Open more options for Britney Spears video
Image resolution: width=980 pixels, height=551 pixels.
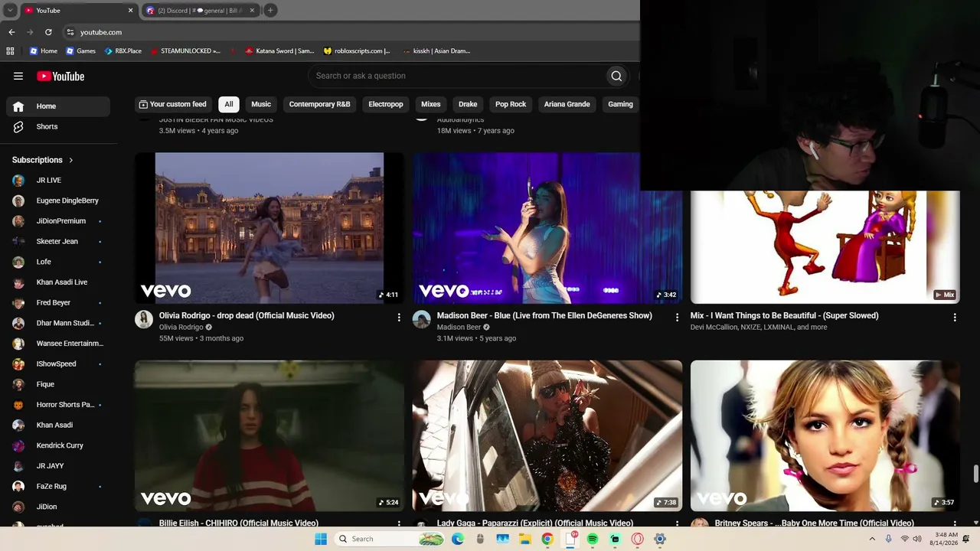point(954,523)
